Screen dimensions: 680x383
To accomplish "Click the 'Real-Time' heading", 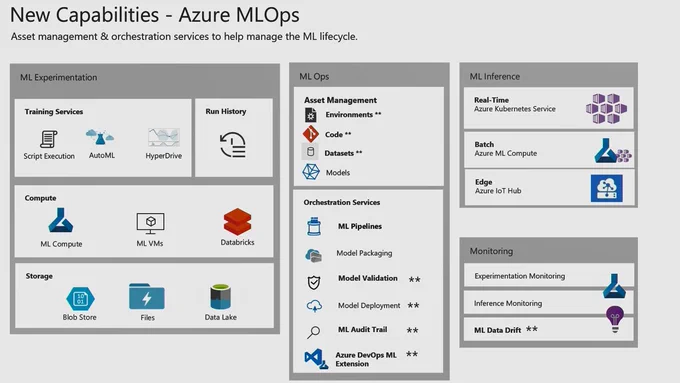I will point(491,100).
